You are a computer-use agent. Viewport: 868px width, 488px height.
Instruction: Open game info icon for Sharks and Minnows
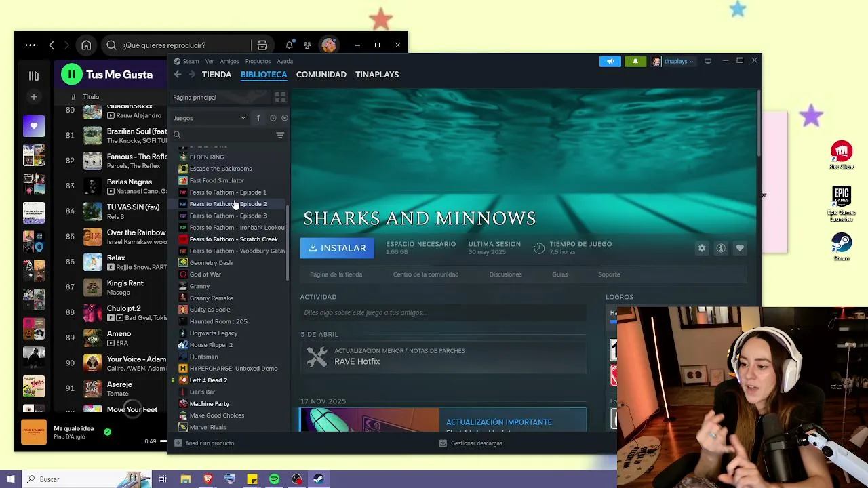(721, 248)
